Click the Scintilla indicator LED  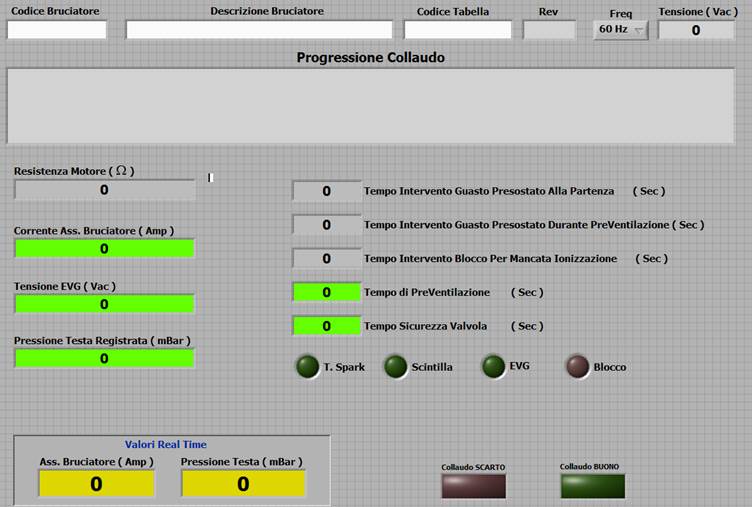(x=396, y=367)
